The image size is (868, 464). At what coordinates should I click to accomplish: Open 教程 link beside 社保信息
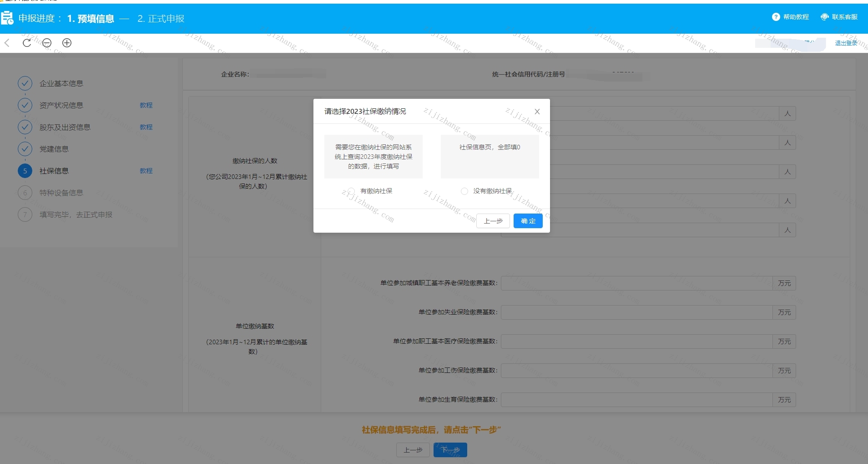(x=146, y=171)
